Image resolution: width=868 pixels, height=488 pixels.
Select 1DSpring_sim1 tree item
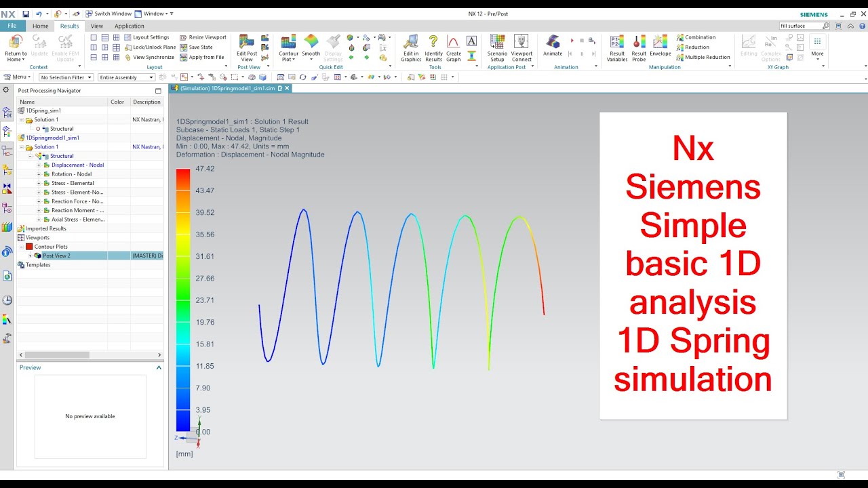(43, 110)
